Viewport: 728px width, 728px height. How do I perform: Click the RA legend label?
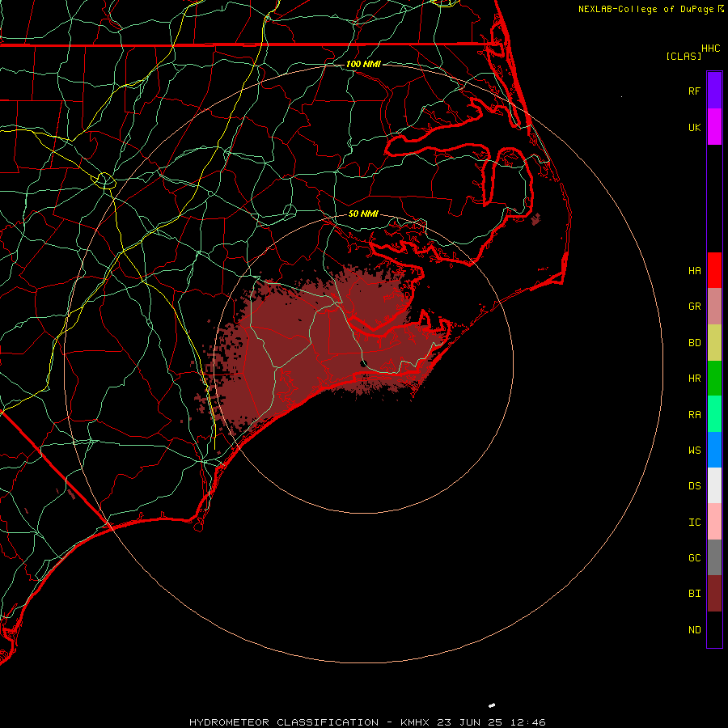[x=694, y=415]
